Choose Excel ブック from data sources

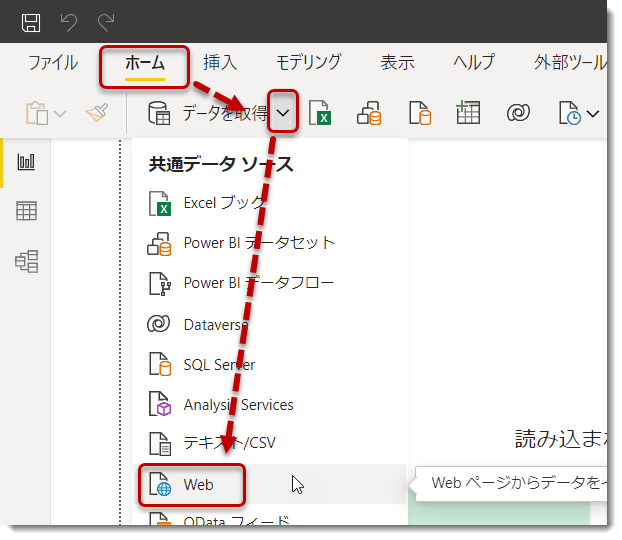[x=269, y=203]
